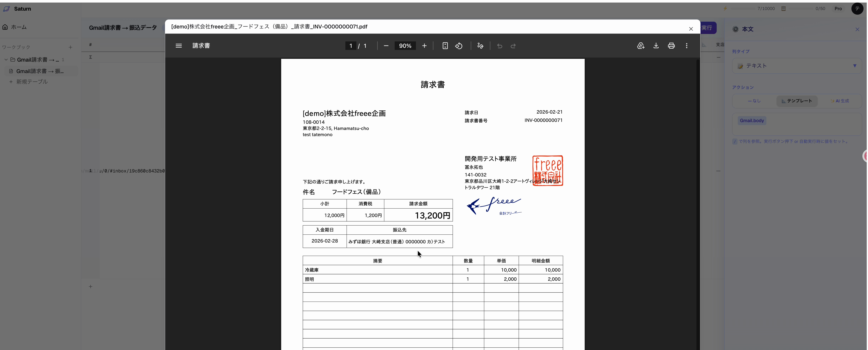Open Gmail請求書→振 table in sidebar
Viewport: 868px width, 350px height.
tap(40, 71)
